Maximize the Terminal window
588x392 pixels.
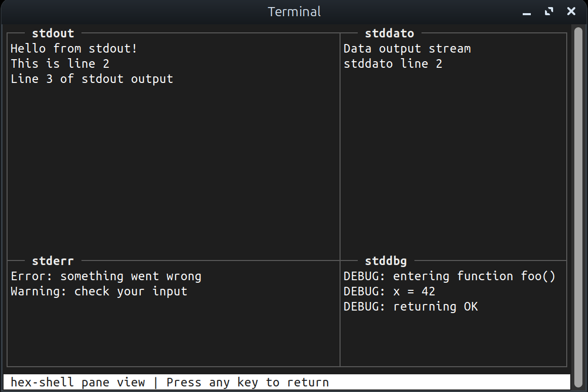(549, 12)
